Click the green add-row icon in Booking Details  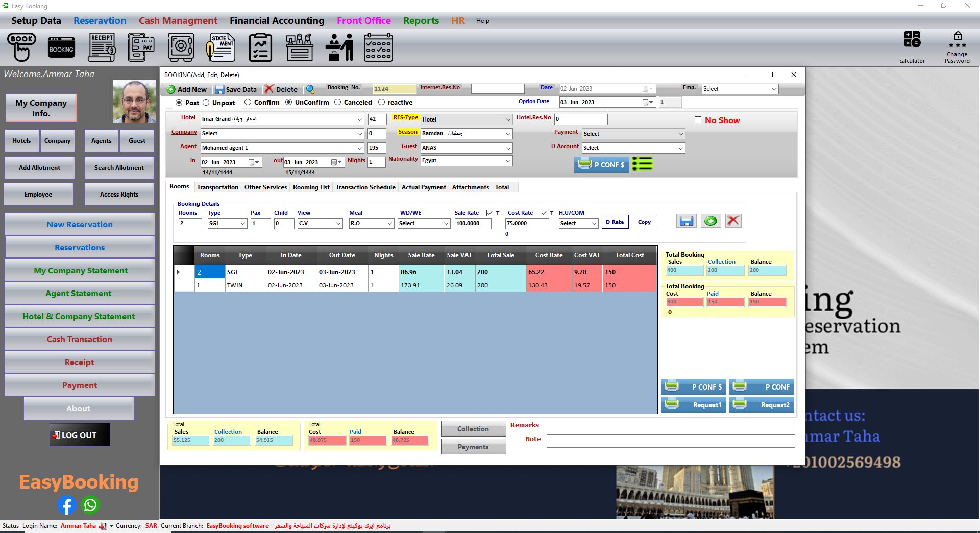(710, 221)
